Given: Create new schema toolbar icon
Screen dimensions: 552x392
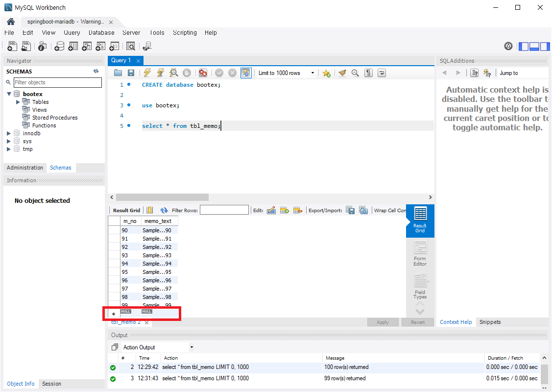Looking at the screenshot, I should (59, 46).
